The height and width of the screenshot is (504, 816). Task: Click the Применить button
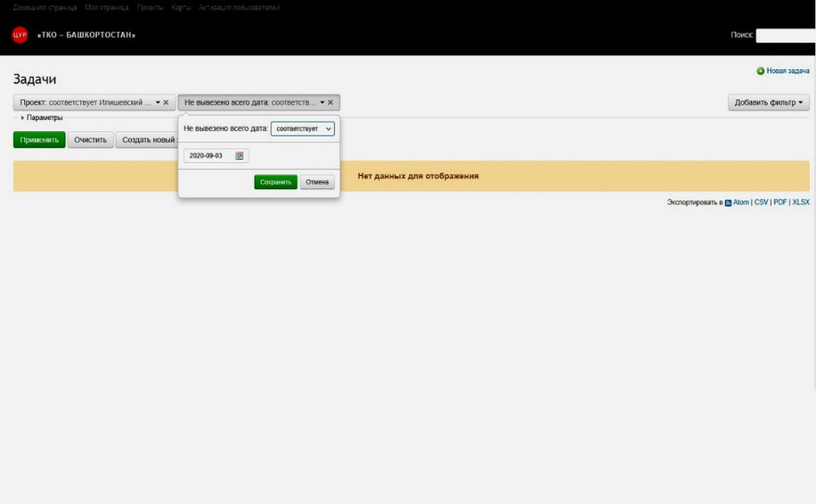point(40,140)
